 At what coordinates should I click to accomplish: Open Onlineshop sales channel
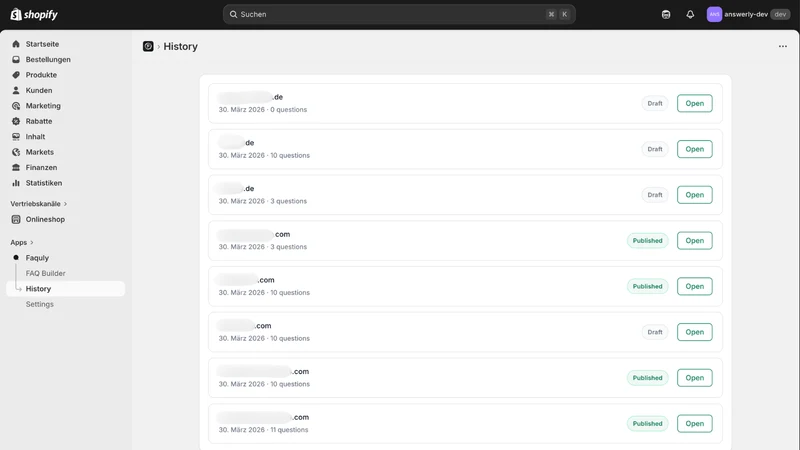[x=45, y=219]
